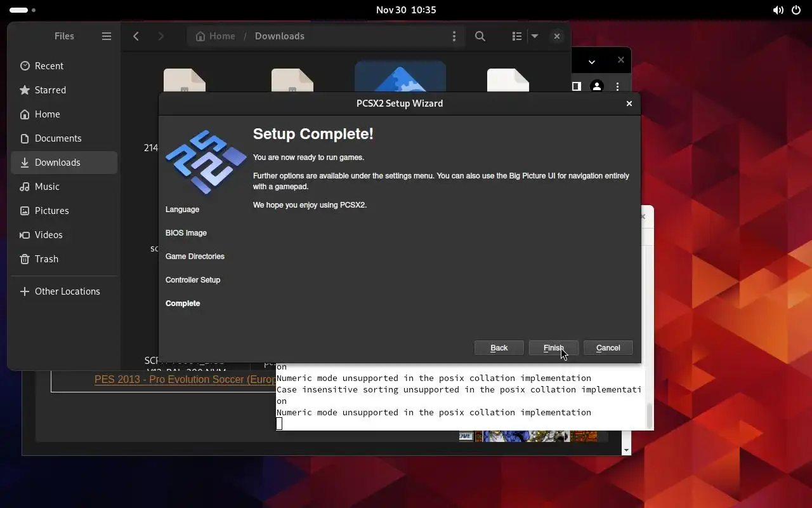Open the browser tab search chevron
This screenshot has height=508, width=812.
coord(591,62)
